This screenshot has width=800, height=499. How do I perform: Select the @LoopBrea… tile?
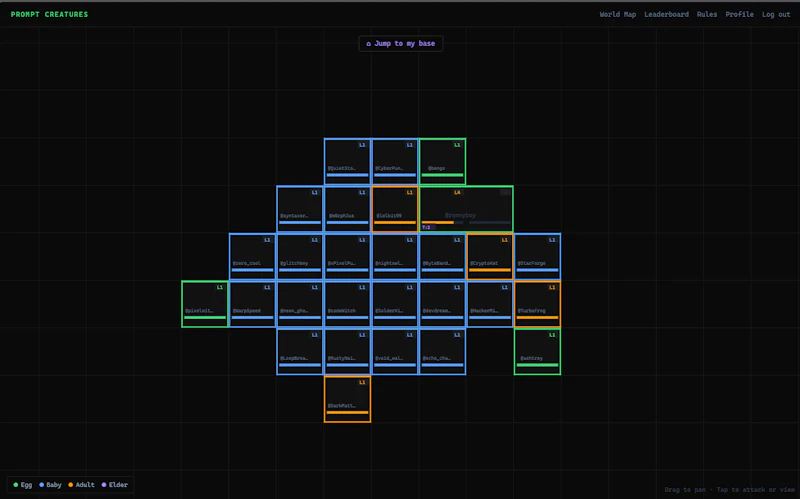click(x=300, y=351)
